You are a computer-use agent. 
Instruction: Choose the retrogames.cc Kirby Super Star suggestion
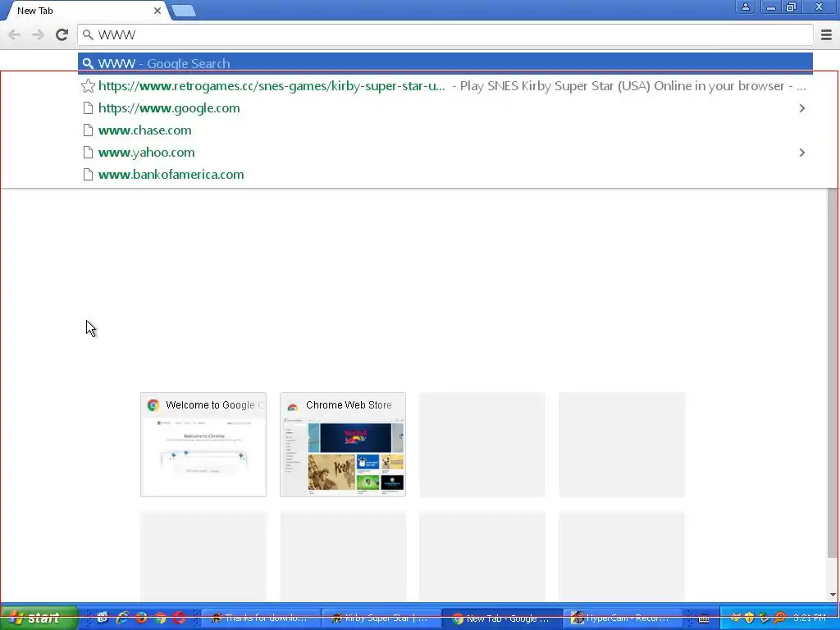coord(445,85)
